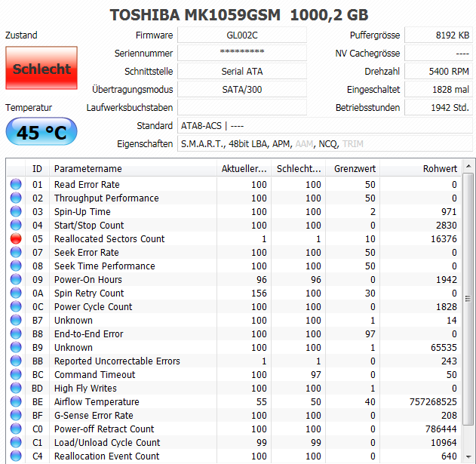Click raw value 640 of Reallocation Event Count
The height and width of the screenshot is (464, 476).
point(449,456)
